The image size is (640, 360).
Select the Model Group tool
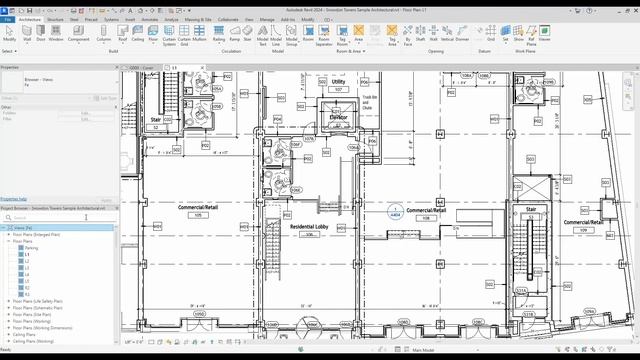(x=291, y=36)
